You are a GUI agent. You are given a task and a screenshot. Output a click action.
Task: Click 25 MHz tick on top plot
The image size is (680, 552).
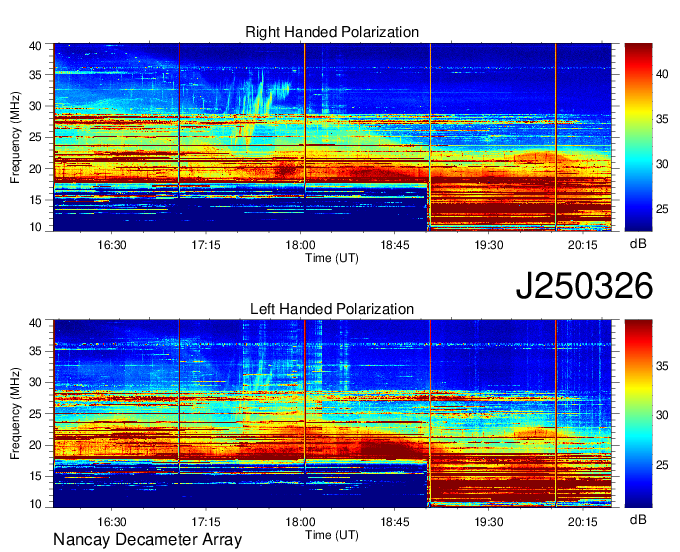click(35, 137)
